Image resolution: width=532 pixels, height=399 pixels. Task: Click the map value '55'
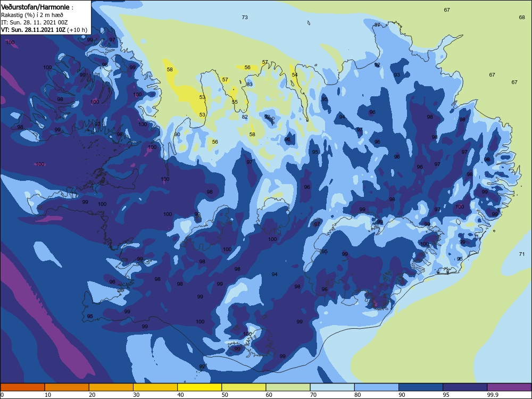pyautogui.click(x=235, y=102)
